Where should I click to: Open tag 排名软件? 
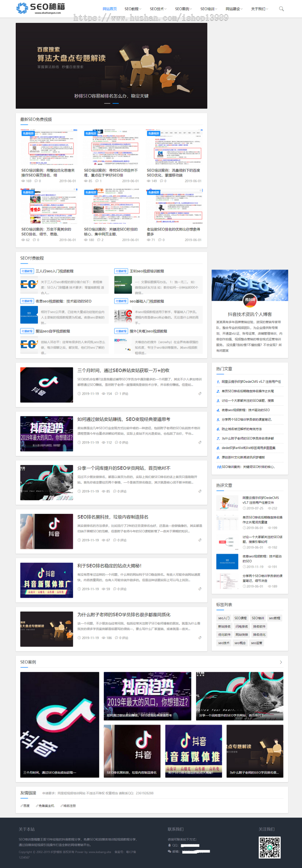click(x=259, y=626)
